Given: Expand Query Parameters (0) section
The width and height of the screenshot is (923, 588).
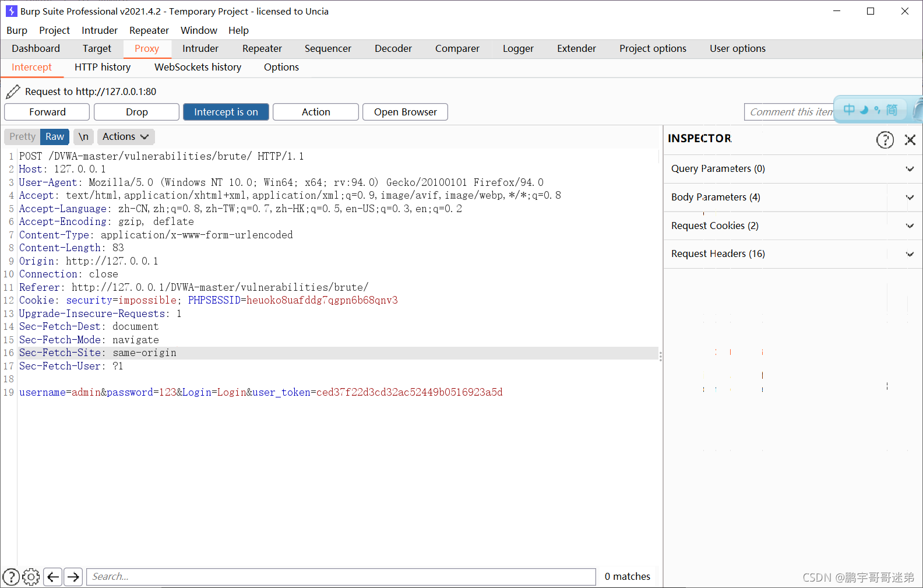Looking at the screenshot, I should click(792, 169).
